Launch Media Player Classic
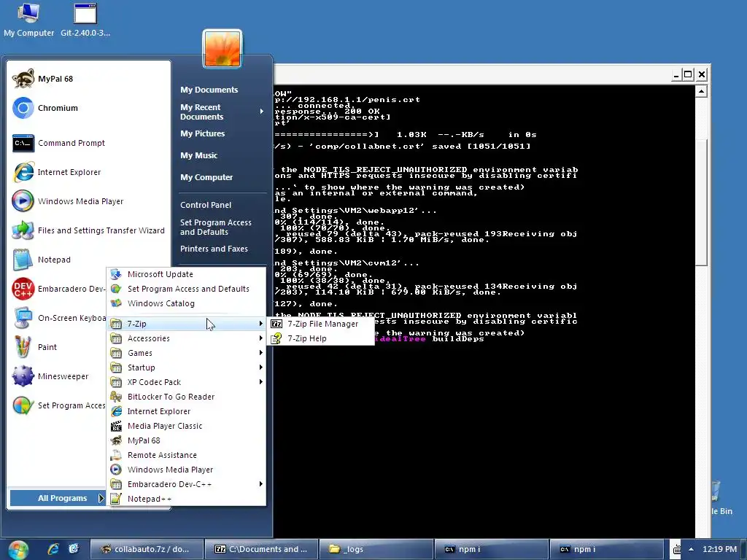 click(187, 426)
